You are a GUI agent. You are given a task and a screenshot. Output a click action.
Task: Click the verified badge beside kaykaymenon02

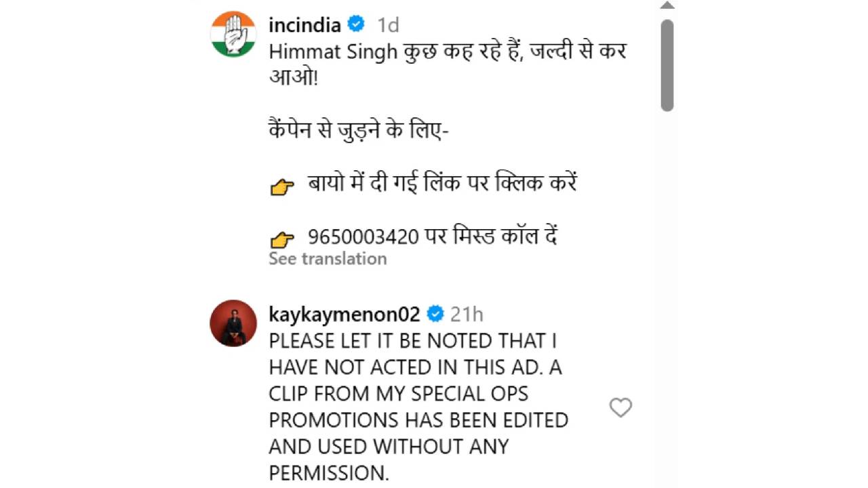click(x=435, y=314)
